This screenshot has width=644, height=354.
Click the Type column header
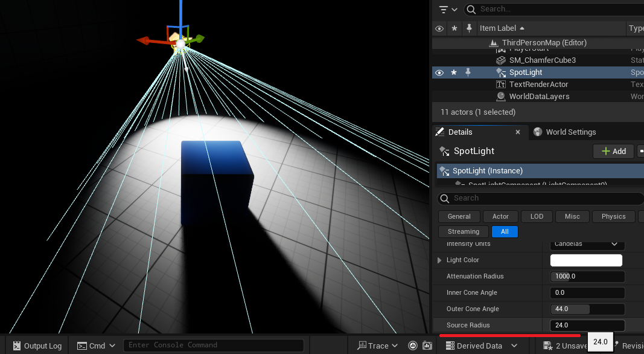636,28
